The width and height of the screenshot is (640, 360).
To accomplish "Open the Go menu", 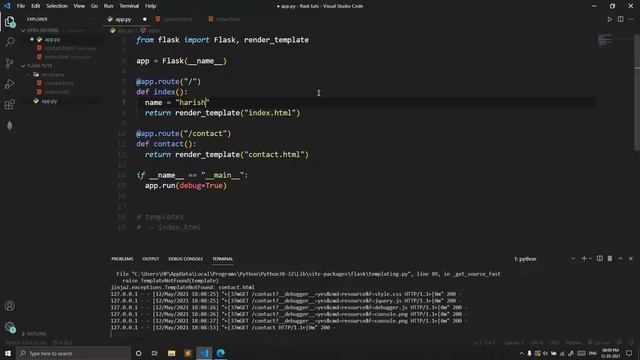I will [x=94, y=6].
